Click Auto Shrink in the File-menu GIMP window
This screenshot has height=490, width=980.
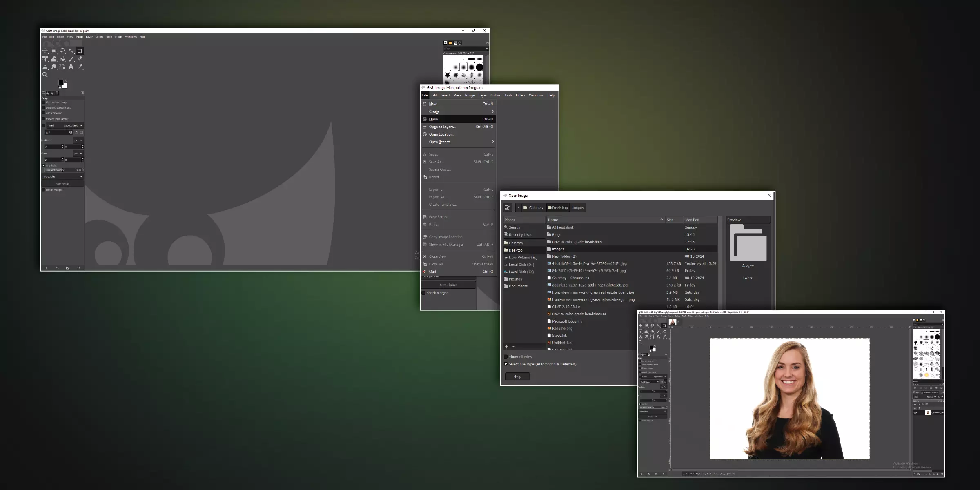click(448, 285)
